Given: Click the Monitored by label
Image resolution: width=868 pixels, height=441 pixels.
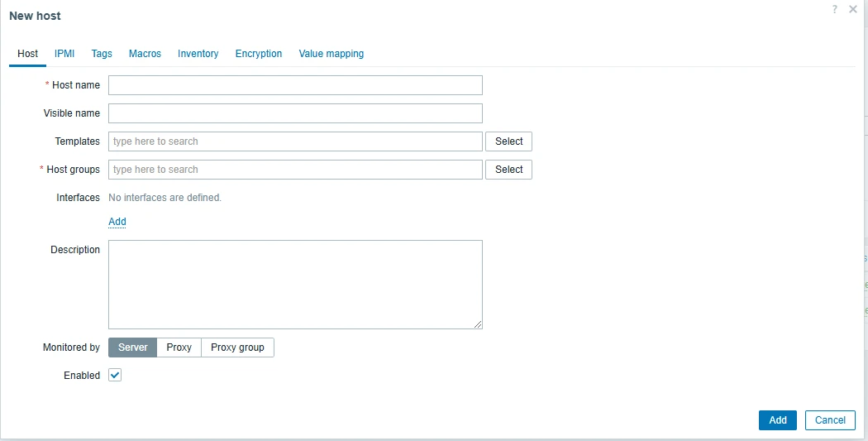Looking at the screenshot, I should tap(71, 348).
